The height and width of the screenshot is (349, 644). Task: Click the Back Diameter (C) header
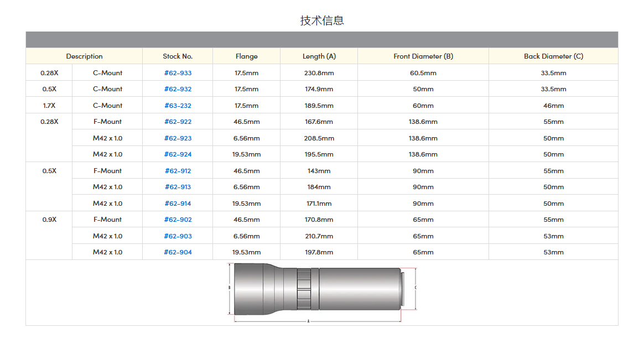553,56
